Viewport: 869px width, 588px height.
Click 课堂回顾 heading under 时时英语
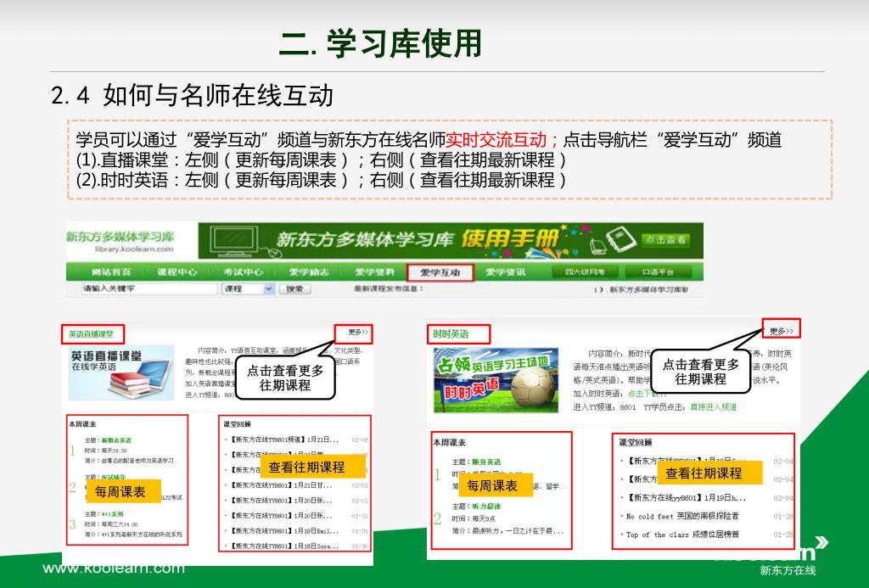(636, 442)
